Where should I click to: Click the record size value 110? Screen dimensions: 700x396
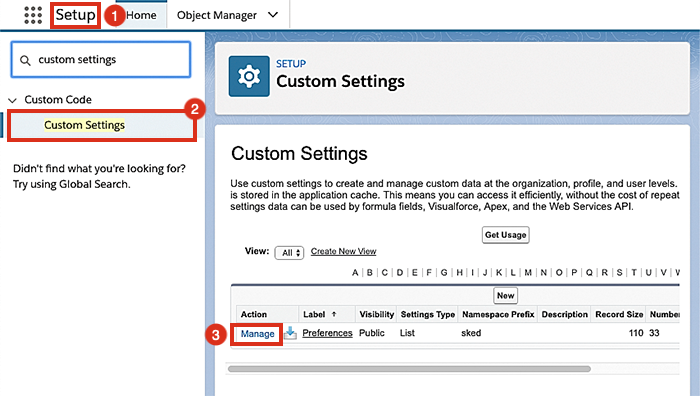click(x=636, y=333)
